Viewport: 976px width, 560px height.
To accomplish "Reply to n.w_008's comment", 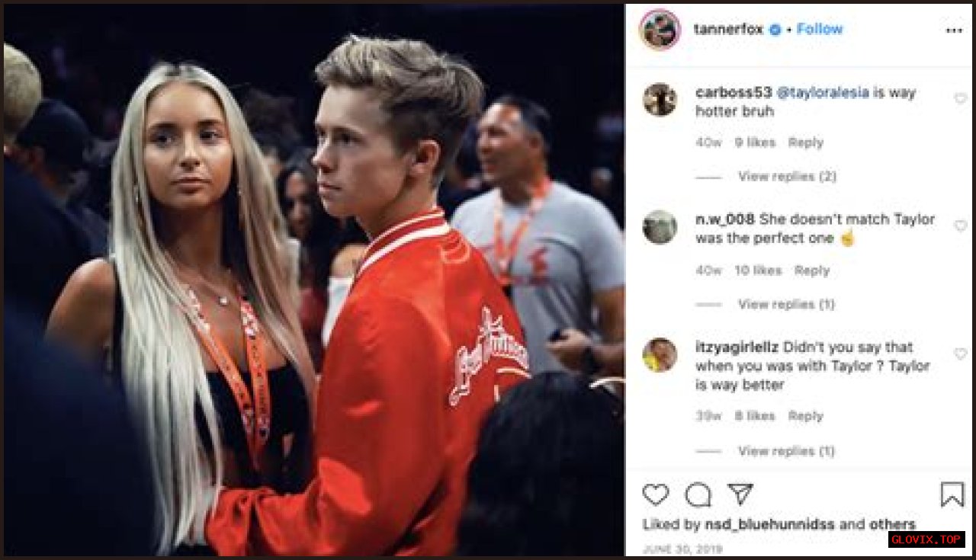I will coord(812,270).
